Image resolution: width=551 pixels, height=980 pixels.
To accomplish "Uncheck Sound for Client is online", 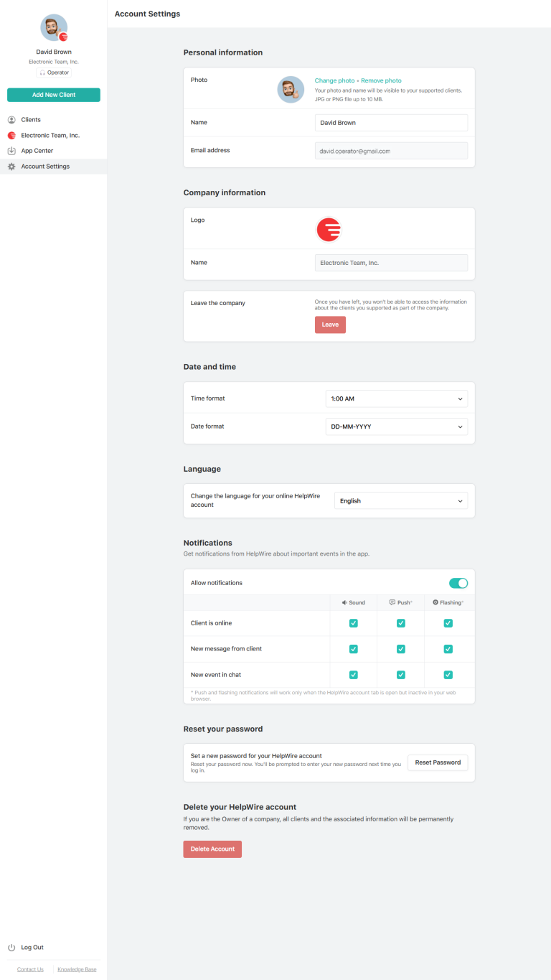I will coord(353,623).
